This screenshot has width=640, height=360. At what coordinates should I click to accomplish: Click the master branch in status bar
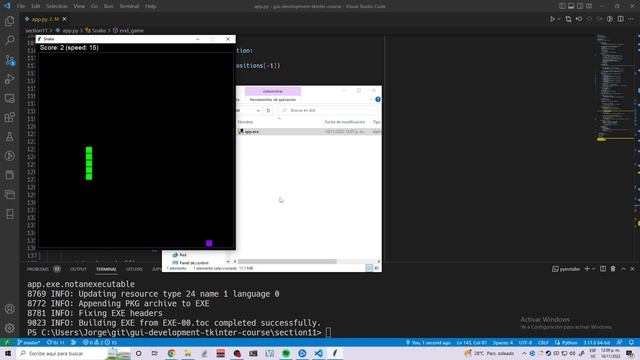coord(29,342)
